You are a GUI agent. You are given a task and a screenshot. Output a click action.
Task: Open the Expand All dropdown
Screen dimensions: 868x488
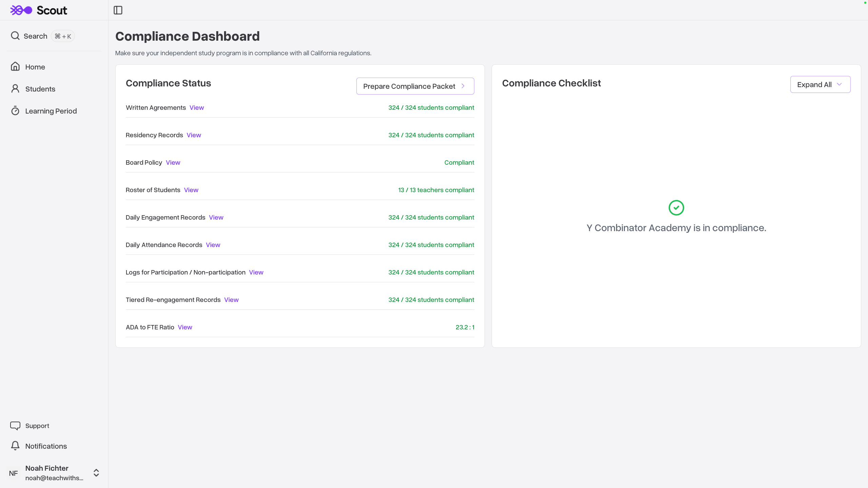click(820, 85)
